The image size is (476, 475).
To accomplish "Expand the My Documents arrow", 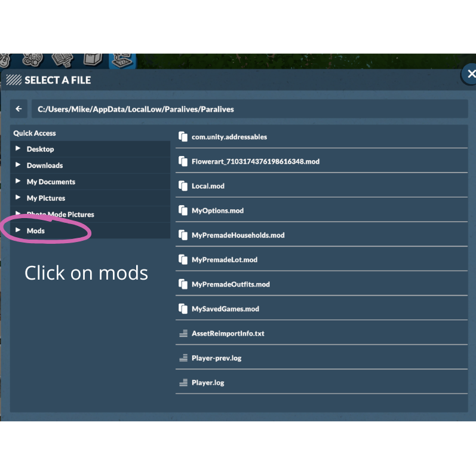I will point(18,181).
